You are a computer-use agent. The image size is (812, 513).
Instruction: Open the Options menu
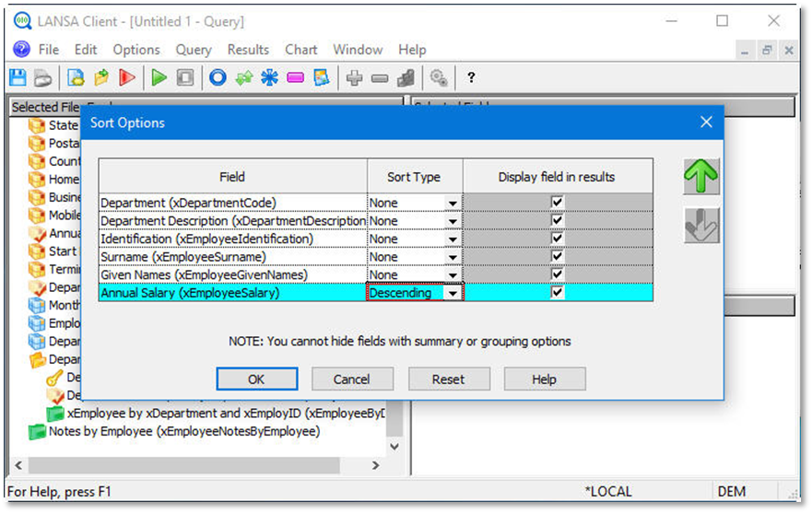pos(136,50)
